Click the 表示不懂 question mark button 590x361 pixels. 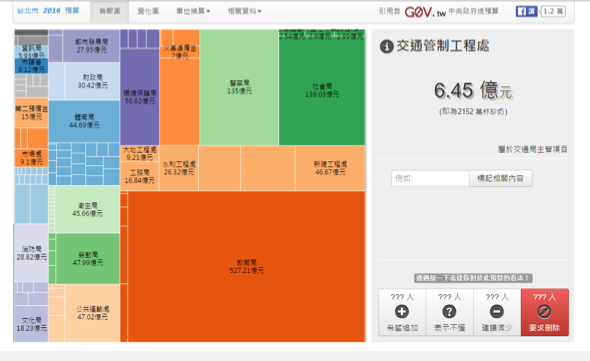click(x=450, y=312)
